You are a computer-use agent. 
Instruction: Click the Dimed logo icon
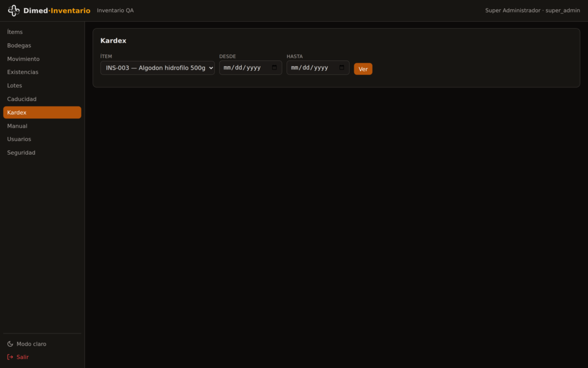14,10
